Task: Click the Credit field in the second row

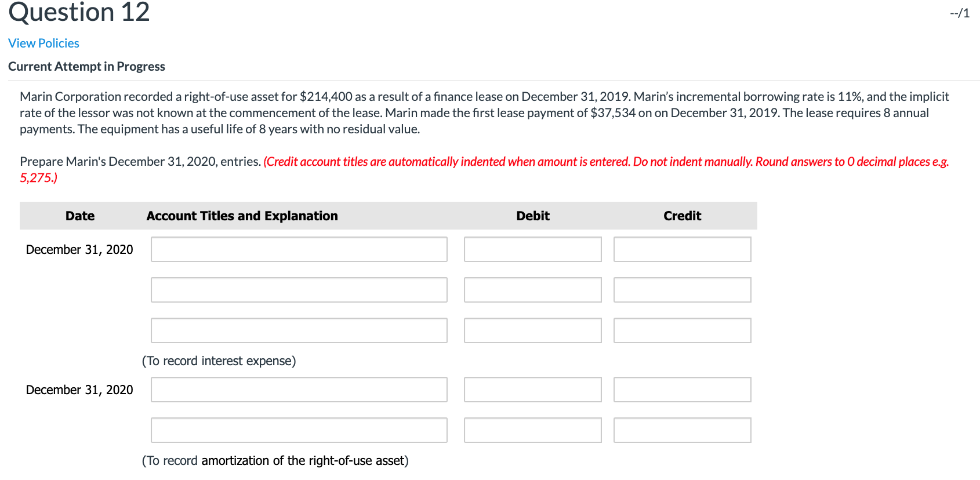Action: (x=681, y=289)
